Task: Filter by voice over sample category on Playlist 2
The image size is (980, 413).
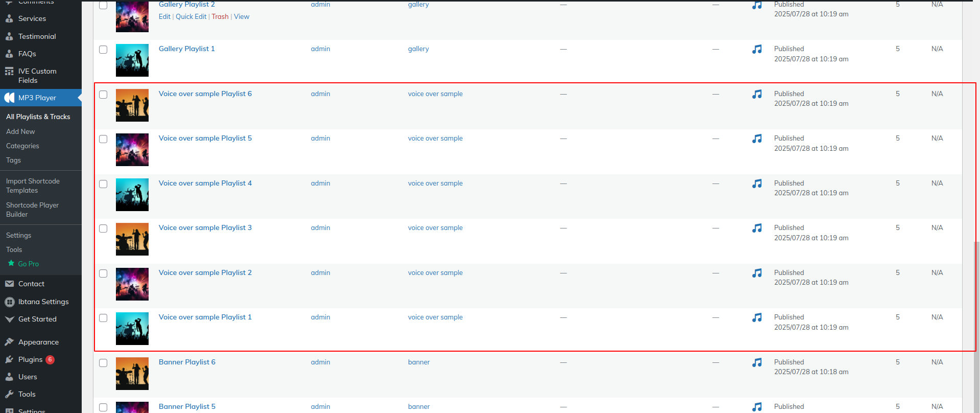Action: tap(435, 272)
